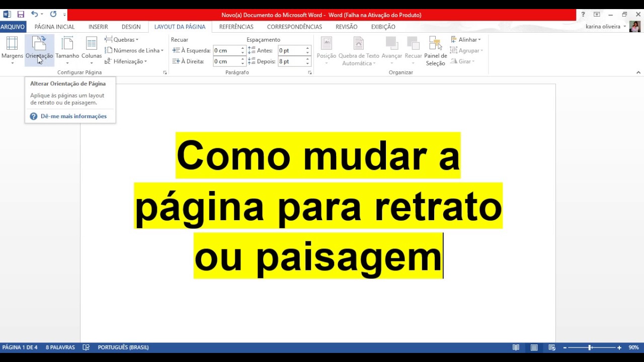Click the 90% zoom level

[633, 347]
